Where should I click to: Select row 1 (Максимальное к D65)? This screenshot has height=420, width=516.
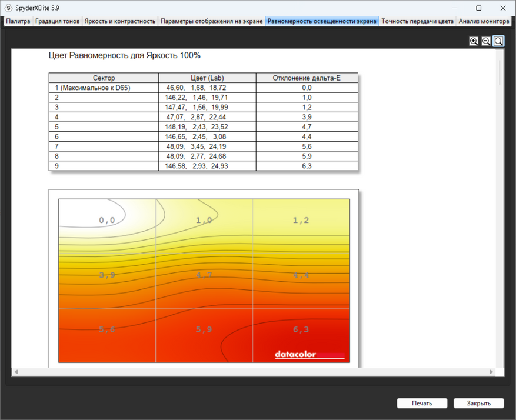(x=204, y=88)
